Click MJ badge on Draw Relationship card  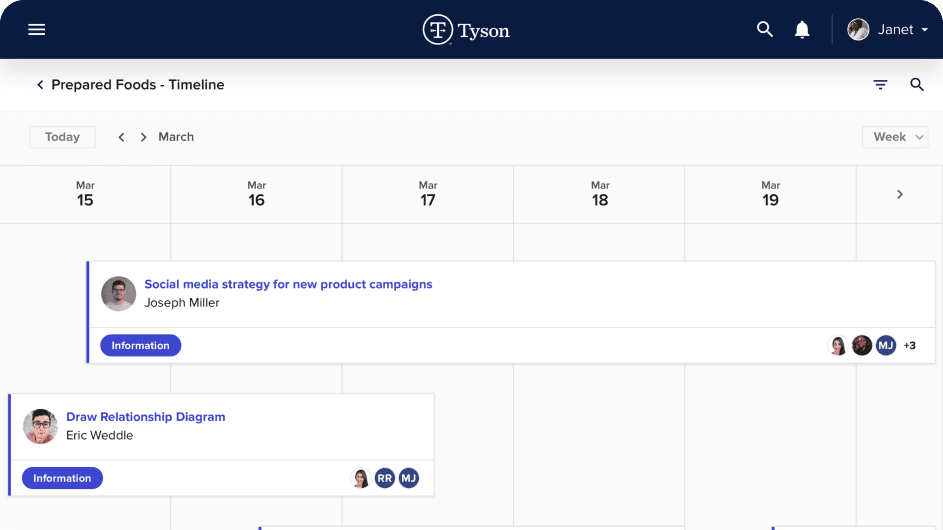click(408, 478)
